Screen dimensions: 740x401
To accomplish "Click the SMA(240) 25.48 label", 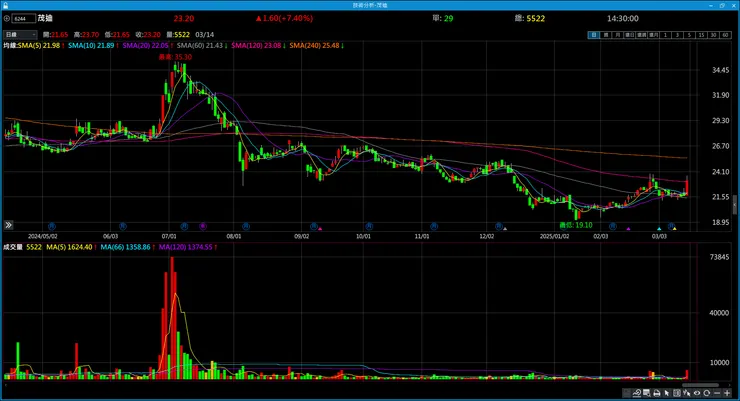I will coord(314,45).
